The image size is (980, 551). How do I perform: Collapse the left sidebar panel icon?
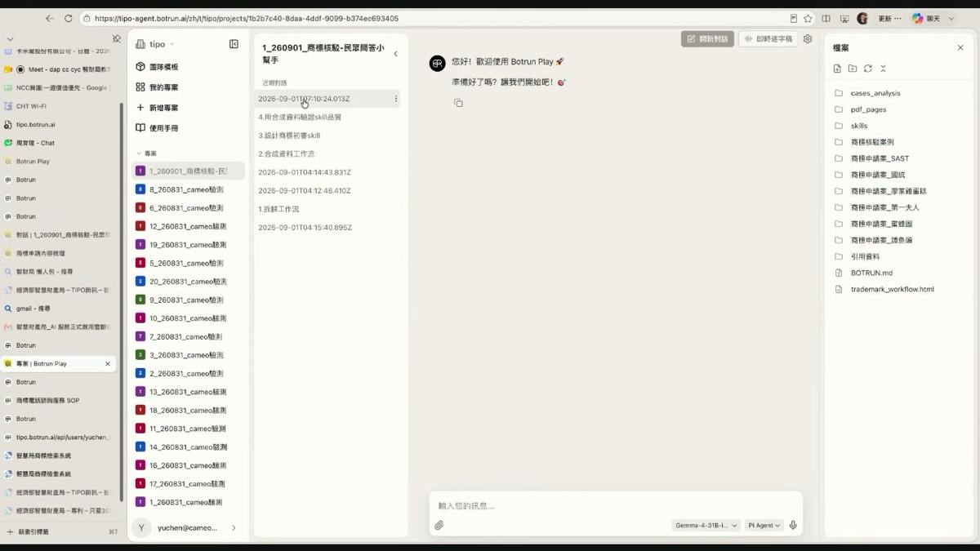point(234,44)
